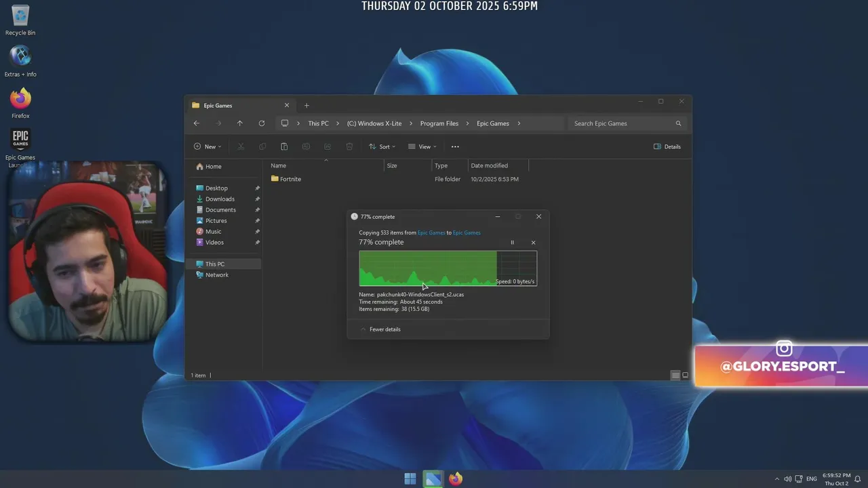Launch Epic Games Launcher desktop icon
Screen dimensions: 868x488
20,148
